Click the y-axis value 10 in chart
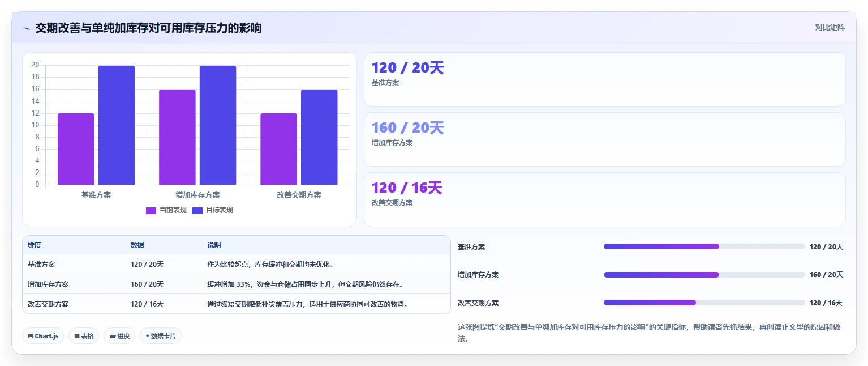This screenshot has width=868, height=366. [x=35, y=125]
